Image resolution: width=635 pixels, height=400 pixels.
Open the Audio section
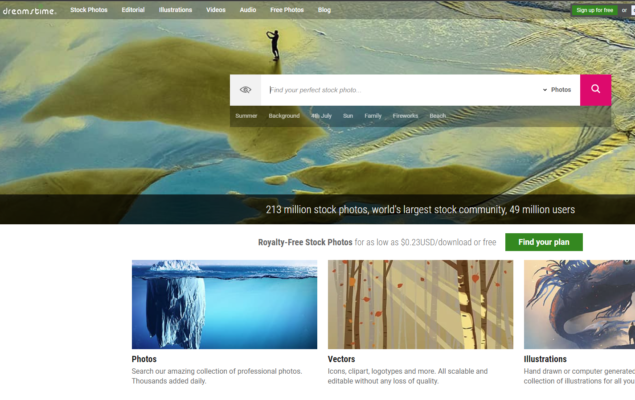click(248, 10)
